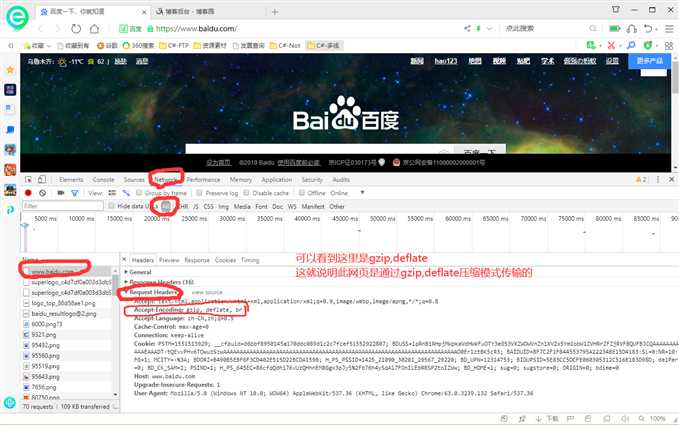Enable Group by frame checkbox
Screen dimensions: 679x425
(x=139, y=193)
